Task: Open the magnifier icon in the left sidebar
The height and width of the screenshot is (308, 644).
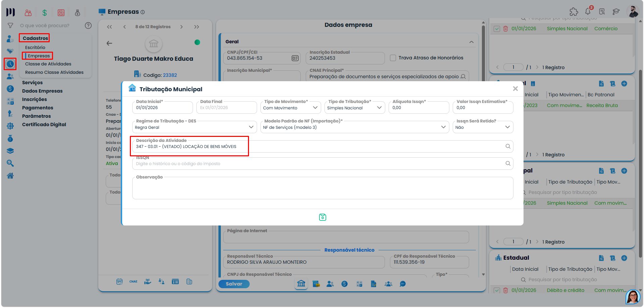Action: click(x=10, y=163)
